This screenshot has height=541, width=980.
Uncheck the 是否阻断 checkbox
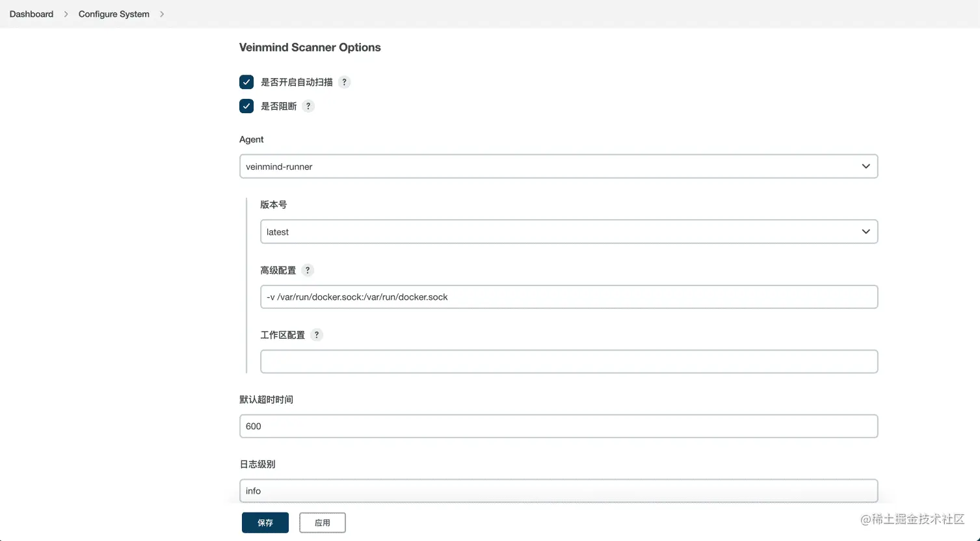click(x=246, y=106)
